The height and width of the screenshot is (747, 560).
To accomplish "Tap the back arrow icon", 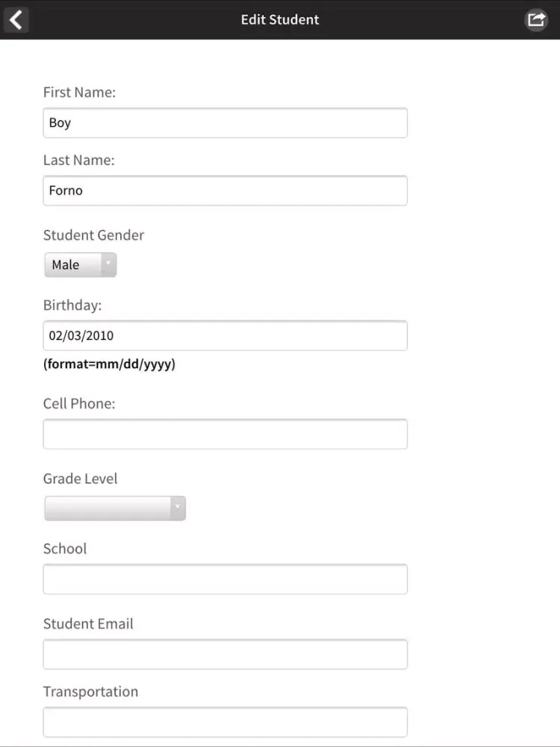I will point(16,19).
